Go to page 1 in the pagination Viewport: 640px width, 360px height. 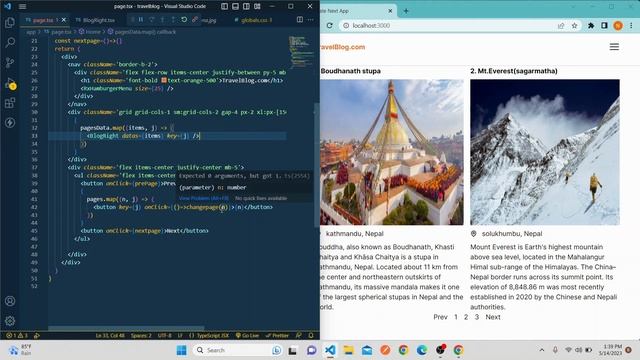(x=456, y=317)
